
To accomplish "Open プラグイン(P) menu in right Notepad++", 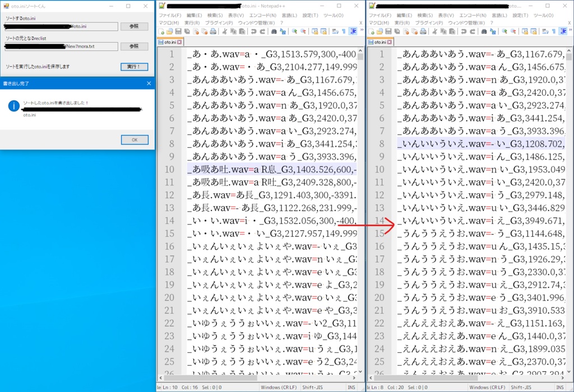I will click(x=429, y=22).
